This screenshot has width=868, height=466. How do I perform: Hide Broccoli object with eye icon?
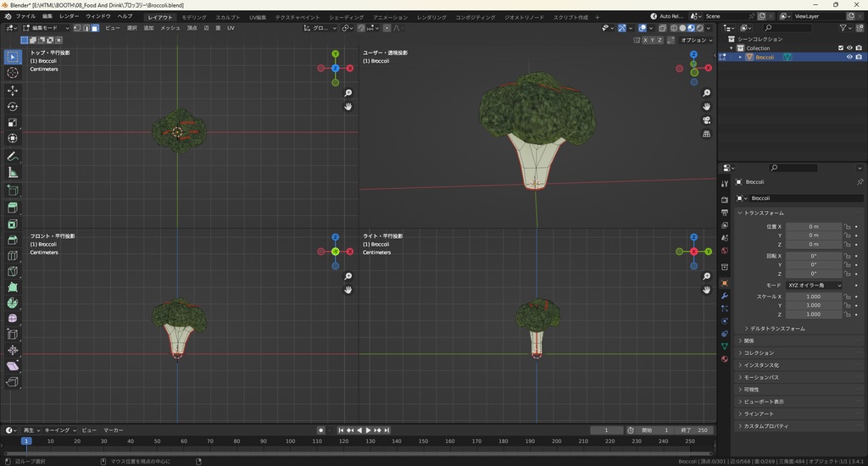pos(849,58)
